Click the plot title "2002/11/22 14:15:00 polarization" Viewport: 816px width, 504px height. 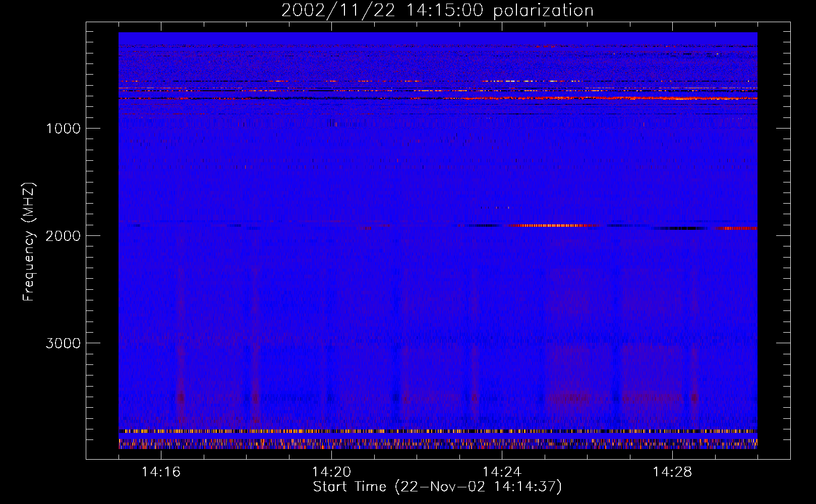pos(437,11)
